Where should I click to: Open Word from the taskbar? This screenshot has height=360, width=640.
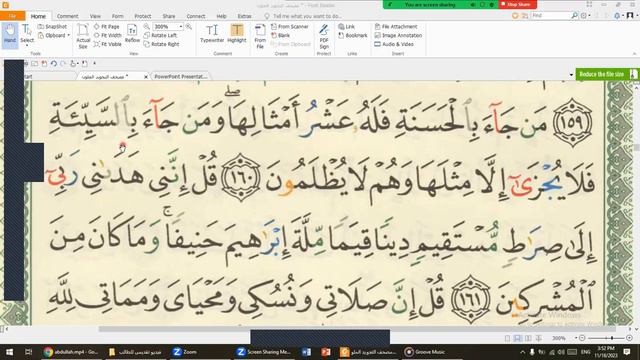click(306, 352)
